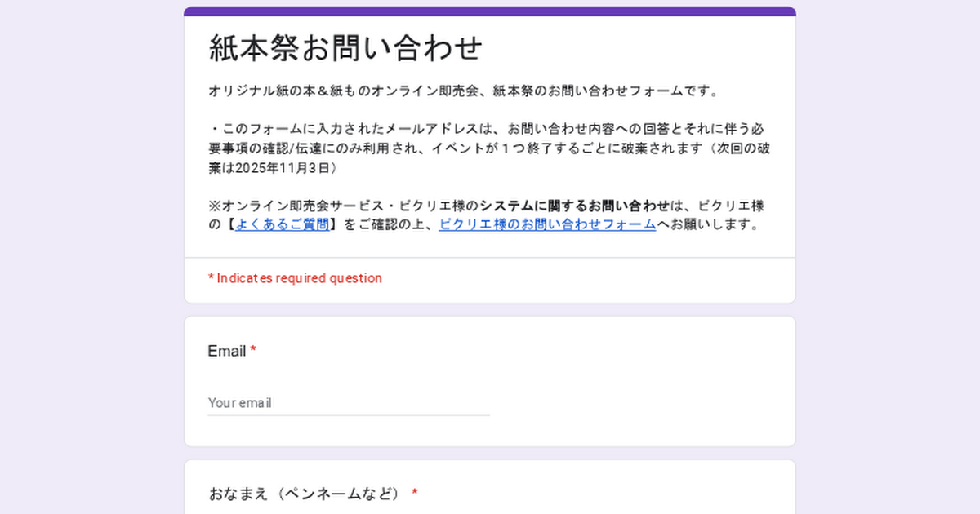This screenshot has height=514, width=980.
Task: Click the へお願いします text after the link
Action: pos(708,224)
